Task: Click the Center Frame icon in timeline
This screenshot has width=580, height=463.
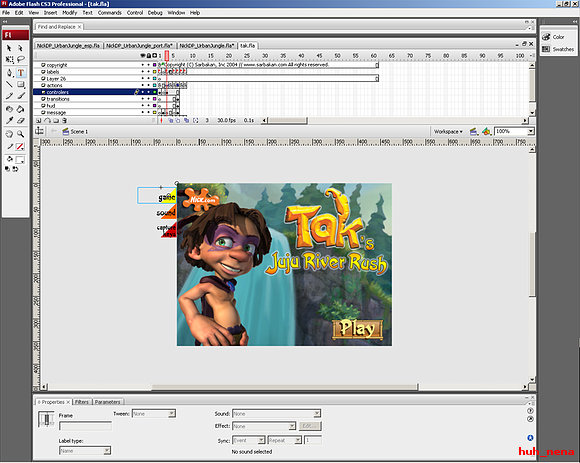Action: point(161,121)
